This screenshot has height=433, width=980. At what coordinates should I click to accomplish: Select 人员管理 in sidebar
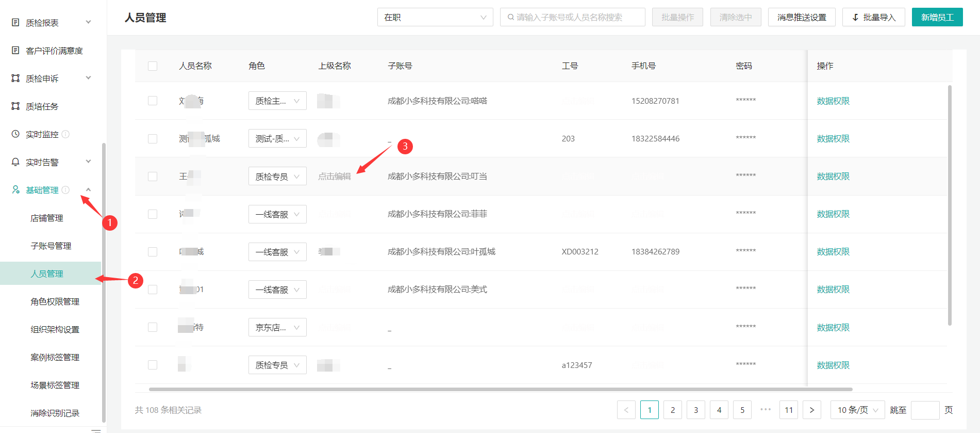[x=51, y=274]
